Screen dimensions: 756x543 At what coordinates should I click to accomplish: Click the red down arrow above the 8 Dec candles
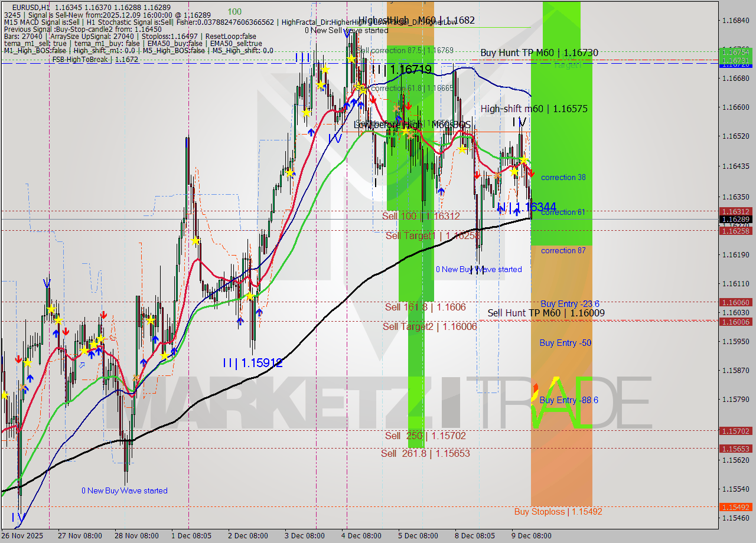477,175
